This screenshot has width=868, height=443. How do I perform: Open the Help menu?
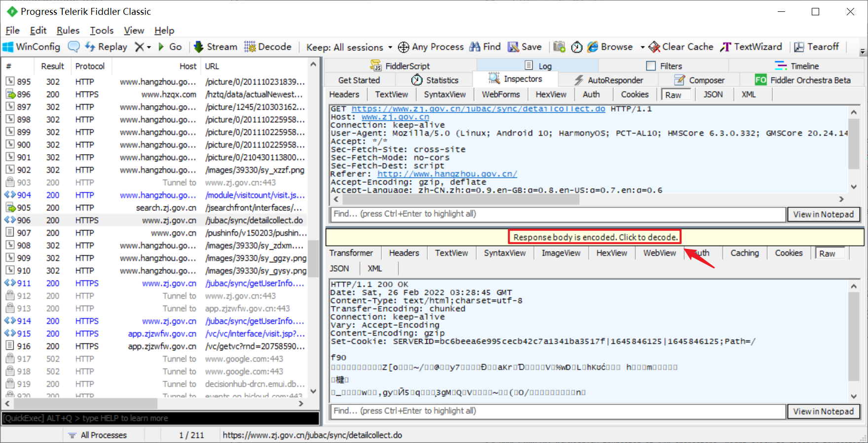(164, 31)
